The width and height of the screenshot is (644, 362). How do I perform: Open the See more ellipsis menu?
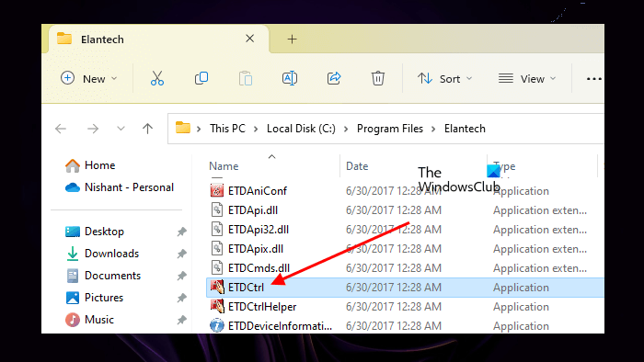594,79
